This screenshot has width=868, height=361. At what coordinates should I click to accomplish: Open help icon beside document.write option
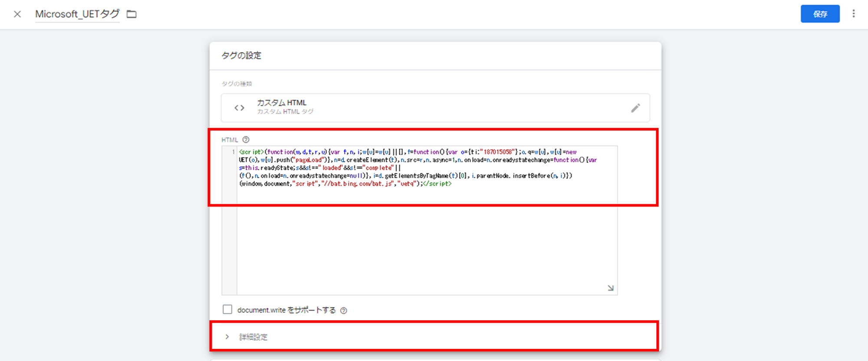(344, 310)
